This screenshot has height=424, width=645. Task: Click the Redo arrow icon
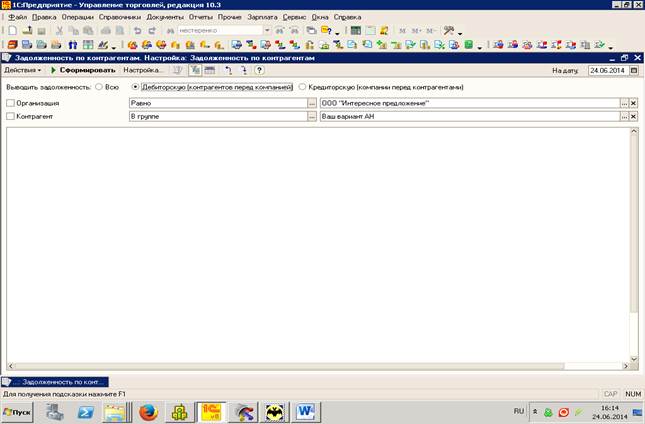coord(152,30)
